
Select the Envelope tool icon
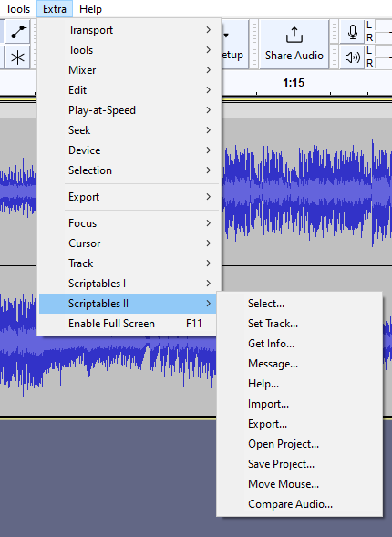17,32
